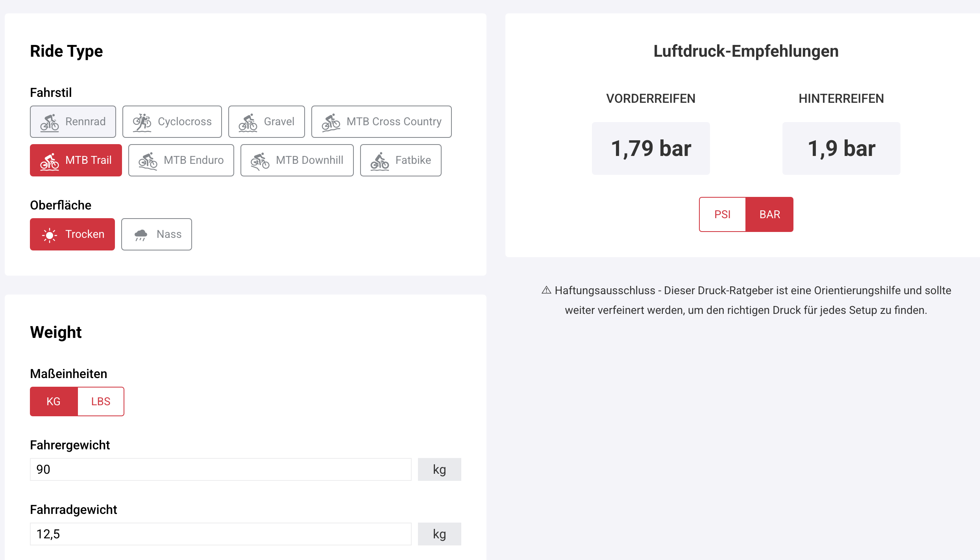Select BAR pressure unit

tap(769, 215)
